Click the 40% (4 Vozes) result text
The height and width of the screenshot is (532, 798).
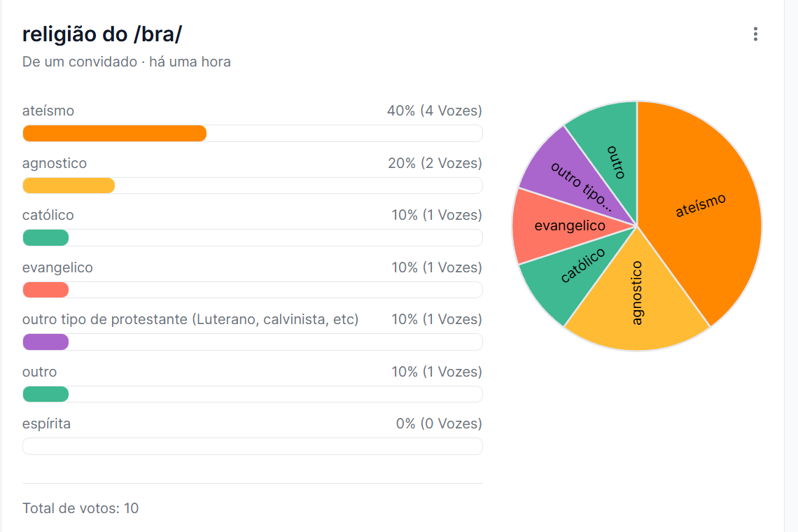(434, 111)
